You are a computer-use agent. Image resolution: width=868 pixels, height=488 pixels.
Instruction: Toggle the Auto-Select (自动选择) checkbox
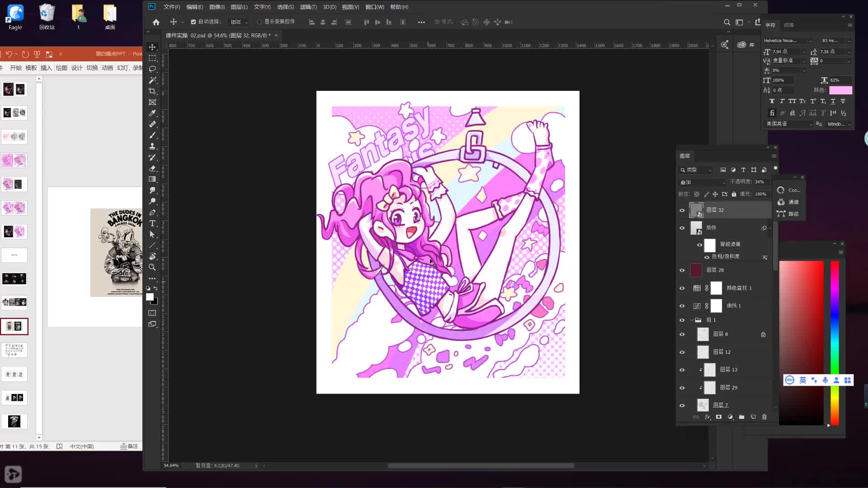[193, 22]
